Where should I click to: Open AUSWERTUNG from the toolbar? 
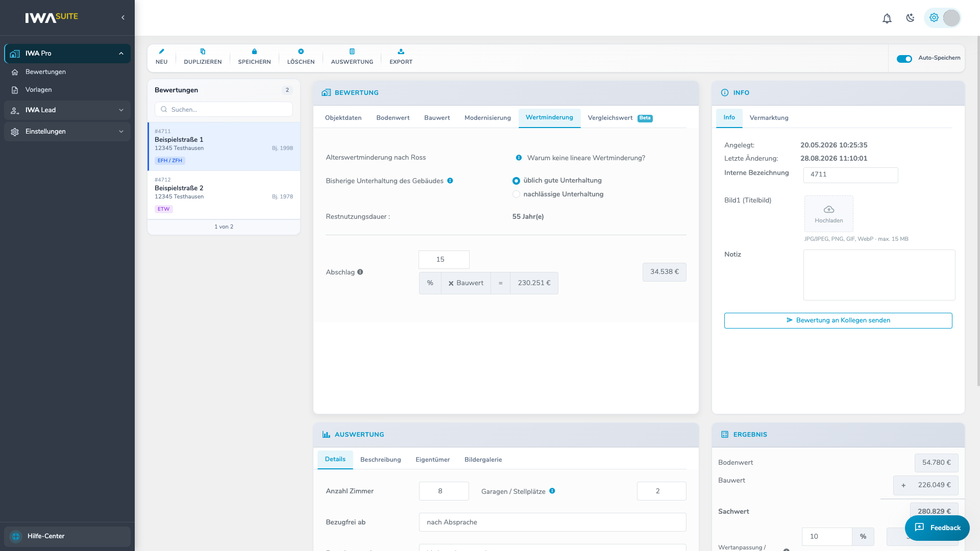pos(352,57)
